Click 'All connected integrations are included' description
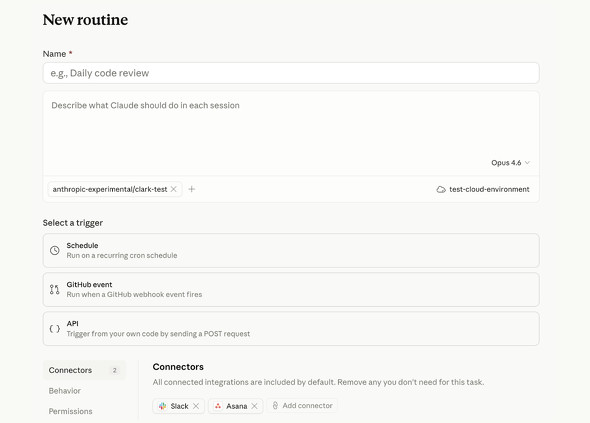The width and height of the screenshot is (590, 423). [318, 382]
